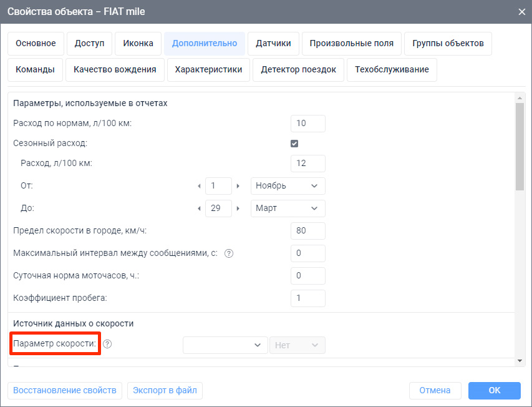Viewport: 532px width, 407px height.
Task: Open the Март month dropdown
Action: tap(288, 208)
